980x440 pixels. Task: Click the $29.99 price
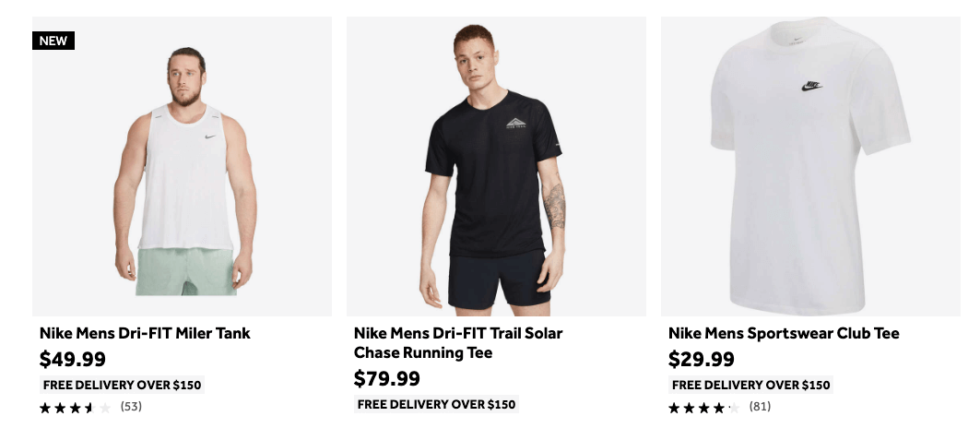702,359
